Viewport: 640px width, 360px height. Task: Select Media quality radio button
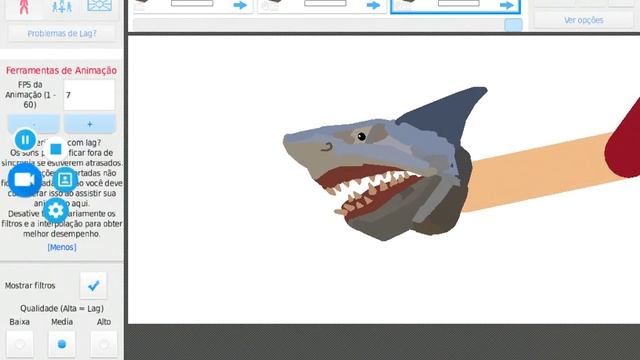[x=62, y=344]
